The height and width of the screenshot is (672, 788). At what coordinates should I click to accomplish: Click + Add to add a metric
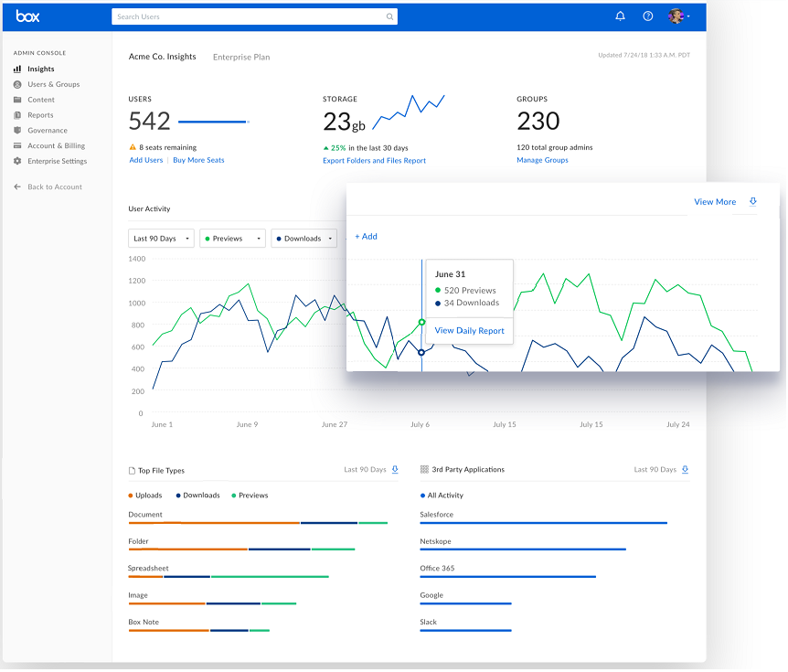tap(366, 236)
